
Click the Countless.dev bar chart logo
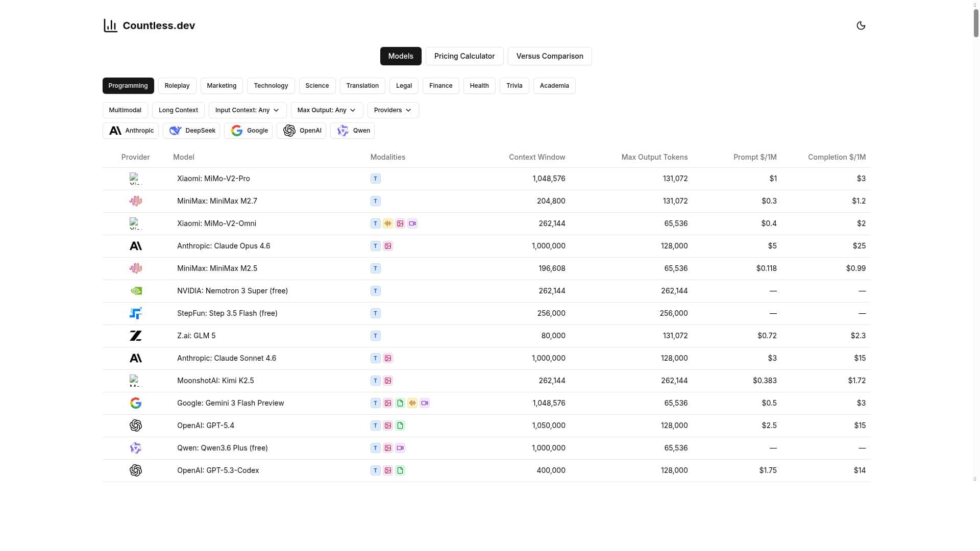pyautogui.click(x=110, y=26)
